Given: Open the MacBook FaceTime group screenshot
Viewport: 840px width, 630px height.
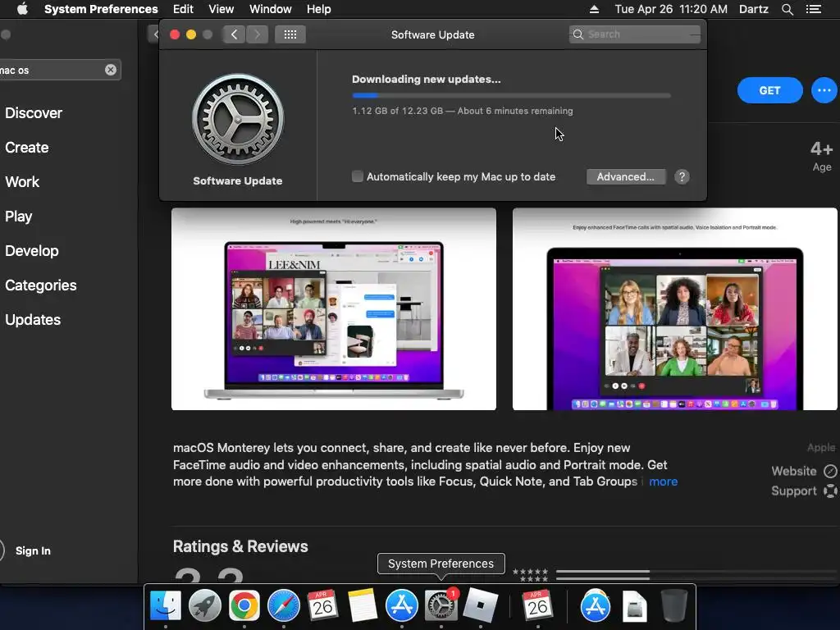Looking at the screenshot, I should (334, 309).
